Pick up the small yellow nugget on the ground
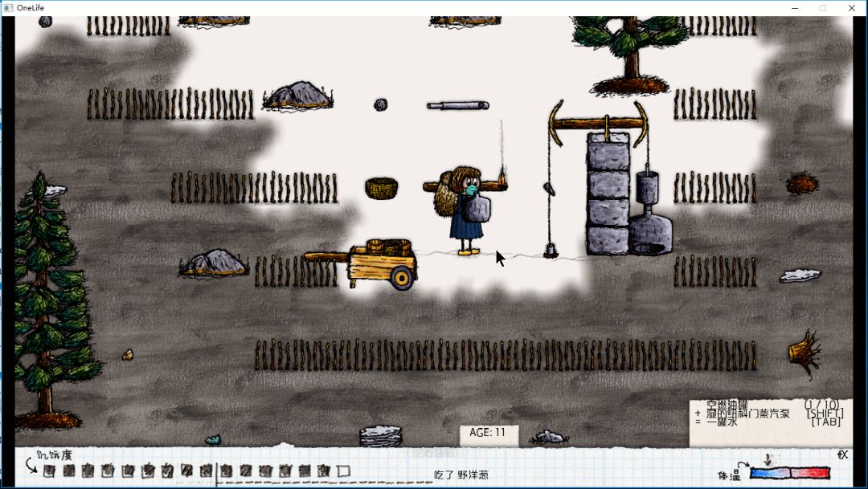Image resolution: width=868 pixels, height=489 pixels. pos(127,355)
